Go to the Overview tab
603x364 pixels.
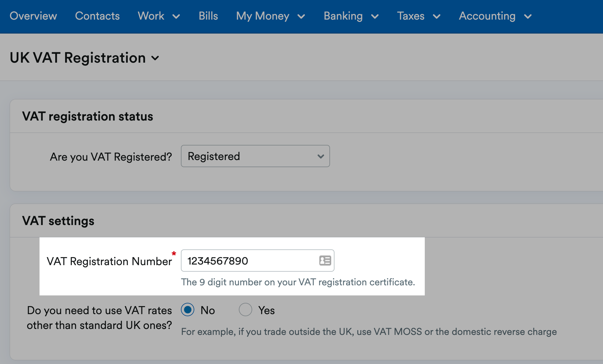(33, 16)
